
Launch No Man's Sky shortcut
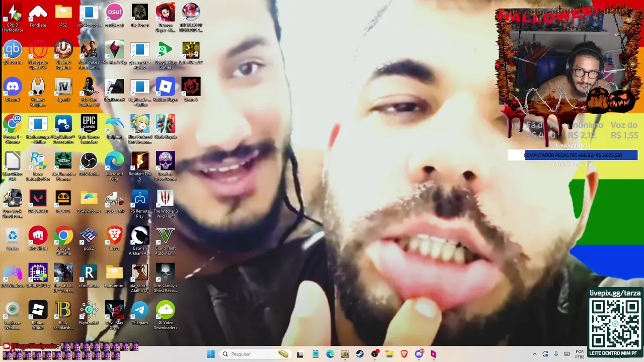coord(114,53)
